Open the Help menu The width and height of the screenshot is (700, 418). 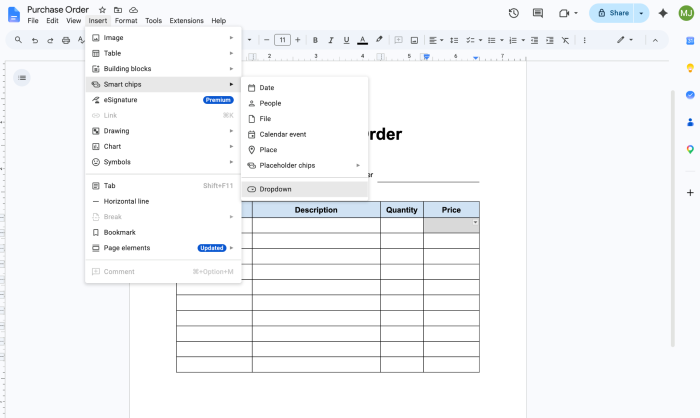(x=218, y=21)
